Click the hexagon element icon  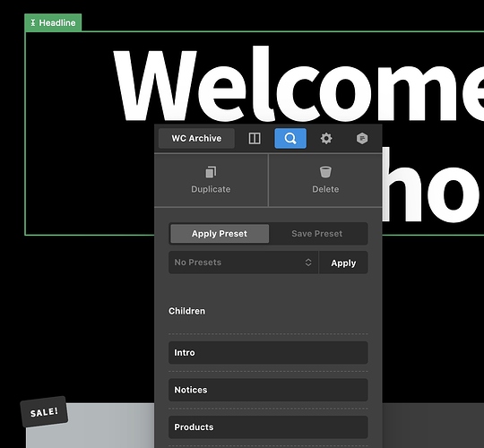[362, 138]
